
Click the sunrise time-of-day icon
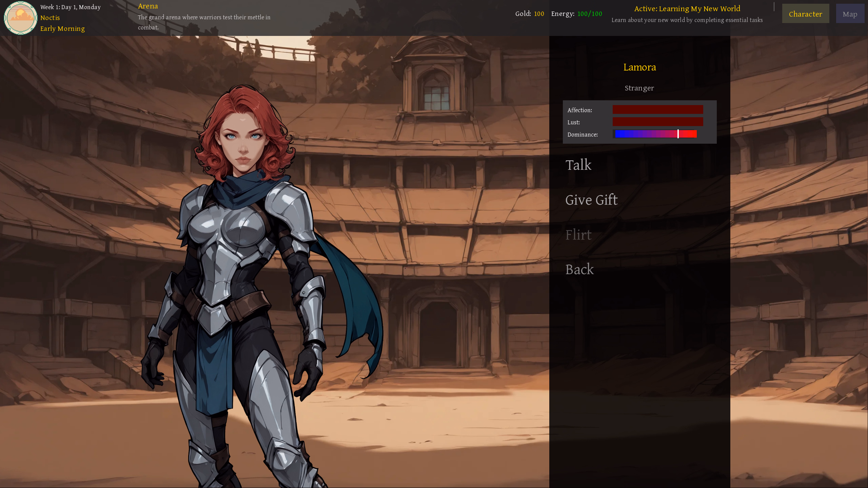20,18
